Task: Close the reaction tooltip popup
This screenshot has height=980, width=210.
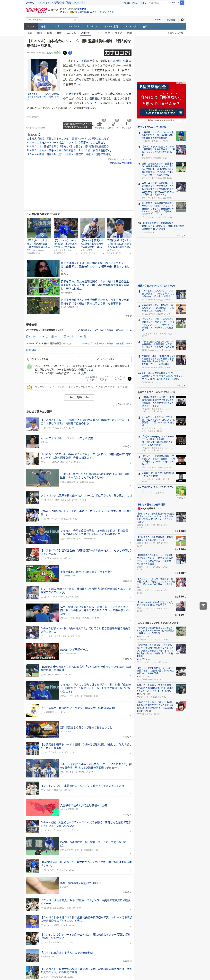Action: (91, 124)
